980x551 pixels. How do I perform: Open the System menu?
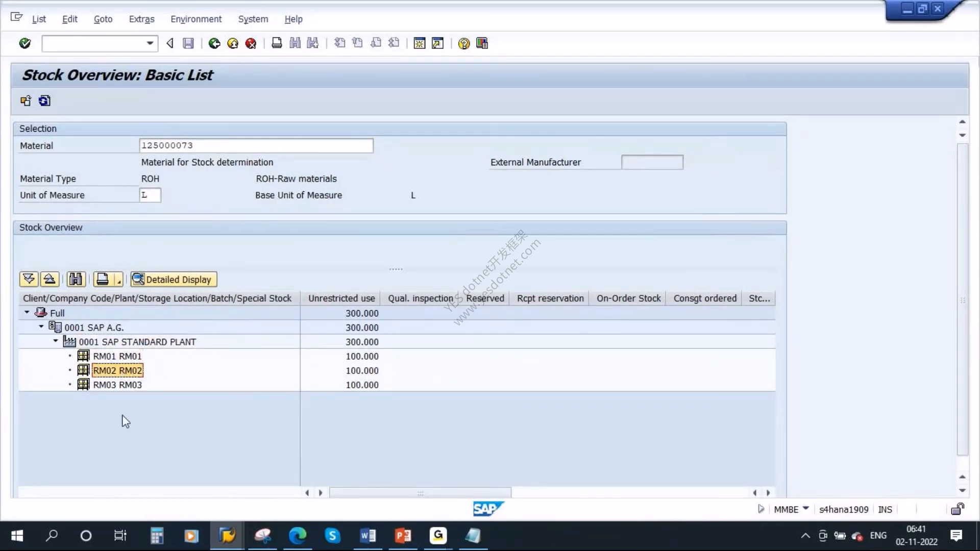click(253, 19)
